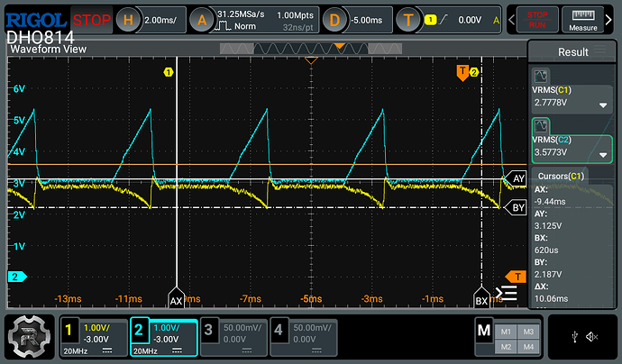
Task: Click the muted speaker icon
Action: (591, 336)
